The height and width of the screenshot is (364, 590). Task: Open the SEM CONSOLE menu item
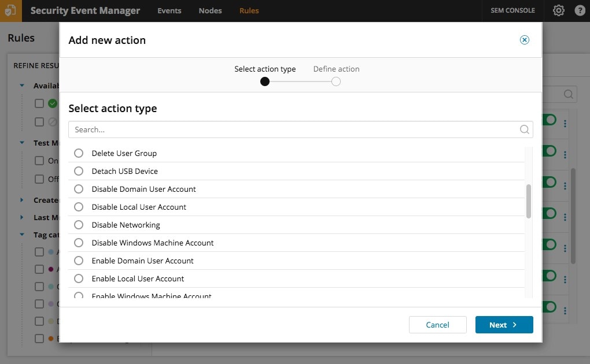coord(512,10)
